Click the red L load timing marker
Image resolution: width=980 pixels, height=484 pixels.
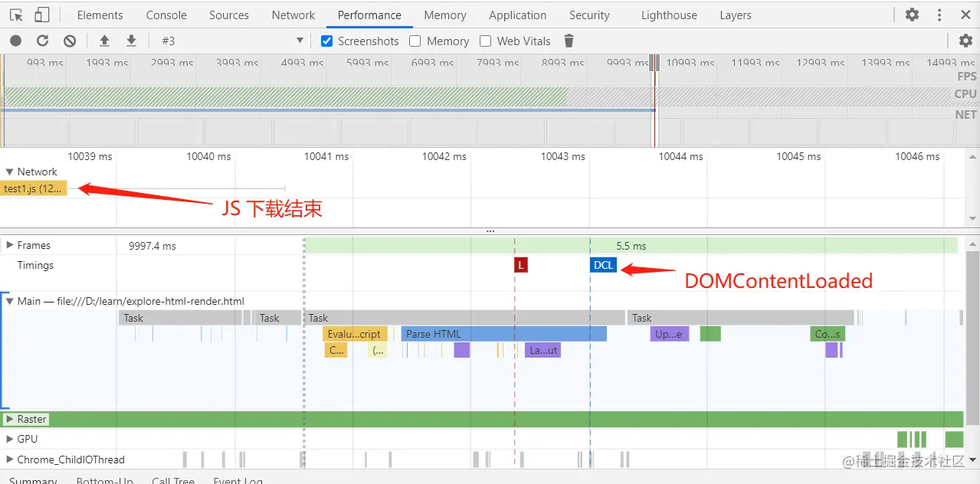point(521,265)
